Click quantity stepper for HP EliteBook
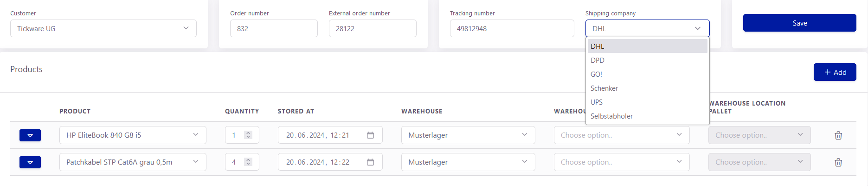This screenshot has height=186, width=868. click(x=248, y=135)
